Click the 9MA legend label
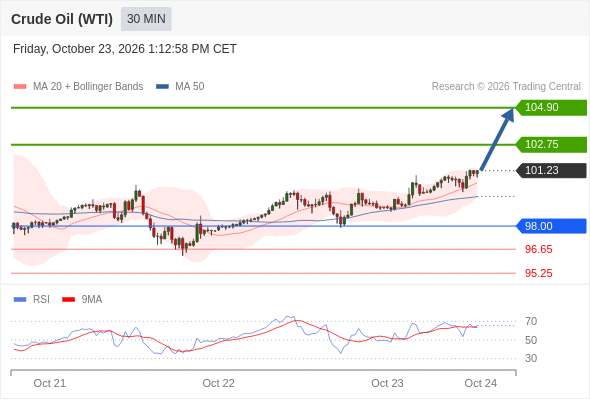590x400 pixels. pyautogui.click(x=92, y=300)
